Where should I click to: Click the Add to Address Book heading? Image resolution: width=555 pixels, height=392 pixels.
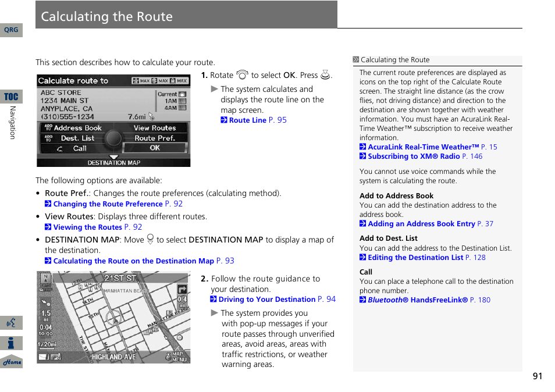pos(396,195)
